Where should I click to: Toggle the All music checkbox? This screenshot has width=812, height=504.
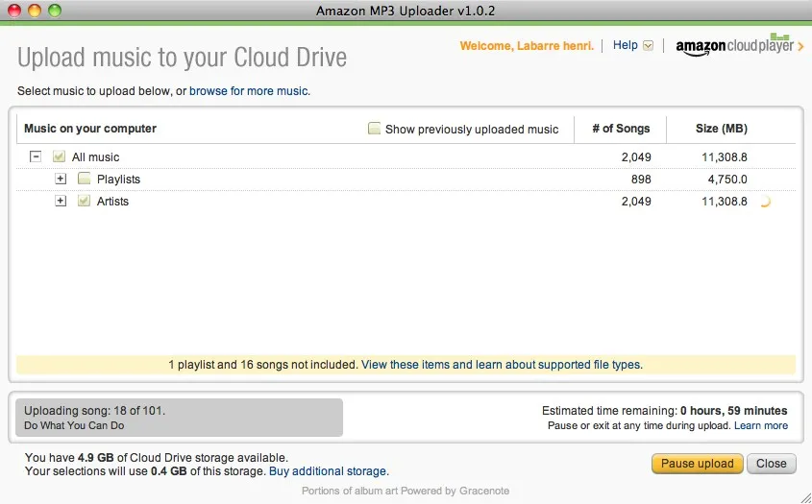[59, 156]
